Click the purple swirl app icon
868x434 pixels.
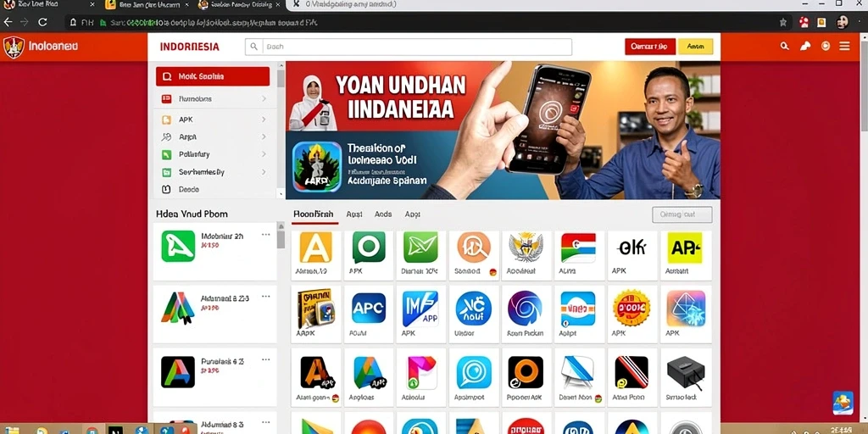click(x=526, y=309)
